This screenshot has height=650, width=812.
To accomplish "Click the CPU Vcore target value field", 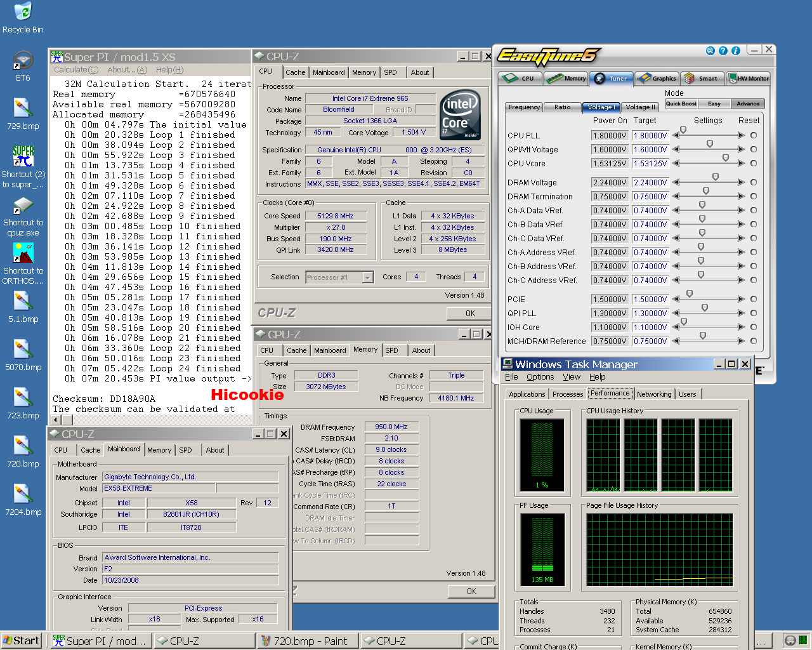I will pos(650,163).
